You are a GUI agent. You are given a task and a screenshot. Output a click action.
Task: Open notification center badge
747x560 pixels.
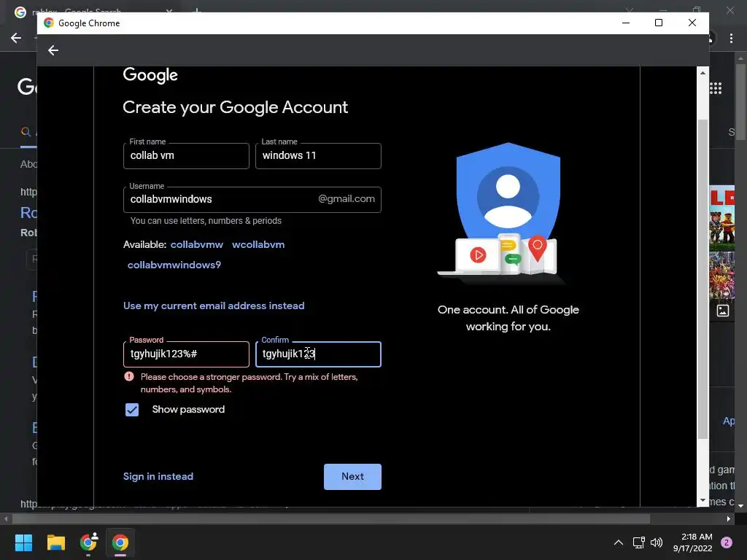coord(727,542)
